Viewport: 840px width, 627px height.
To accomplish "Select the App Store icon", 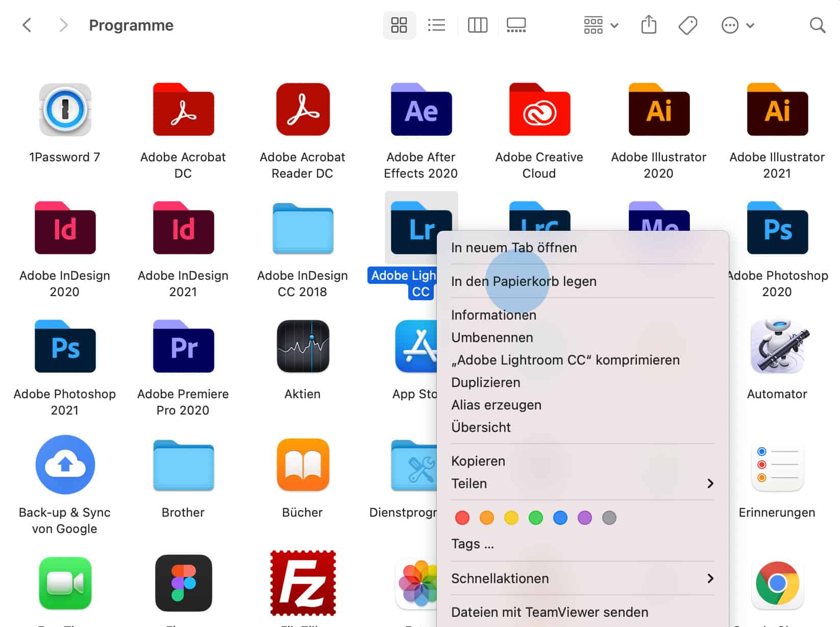I will (x=416, y=346).
